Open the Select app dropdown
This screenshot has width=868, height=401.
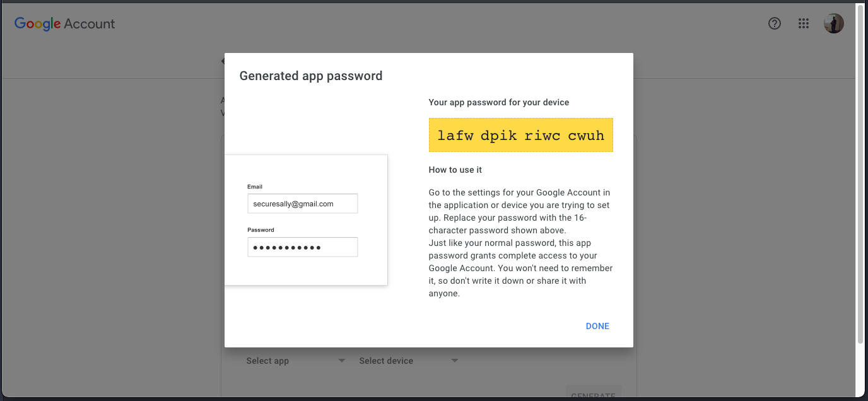pyautogui.click(x=296, y=361)
